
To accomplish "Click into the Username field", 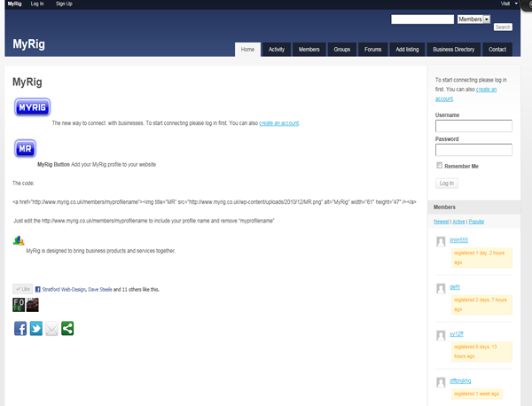I will point(473,126).
